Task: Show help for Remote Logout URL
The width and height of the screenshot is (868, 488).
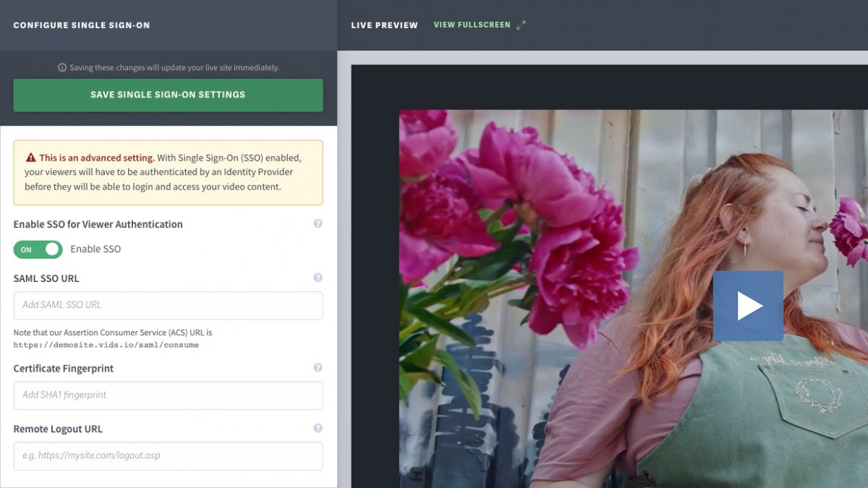Action: coord(318,428)
